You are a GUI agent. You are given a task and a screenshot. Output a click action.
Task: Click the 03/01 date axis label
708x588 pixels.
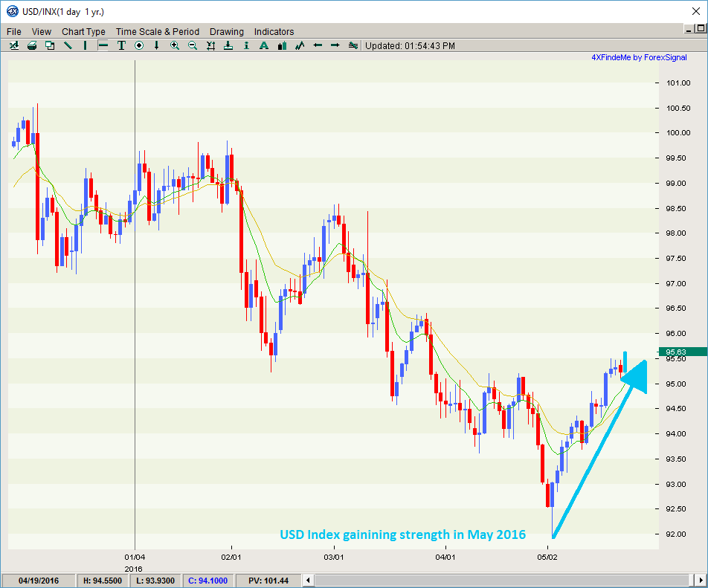[x=334, y=558]
